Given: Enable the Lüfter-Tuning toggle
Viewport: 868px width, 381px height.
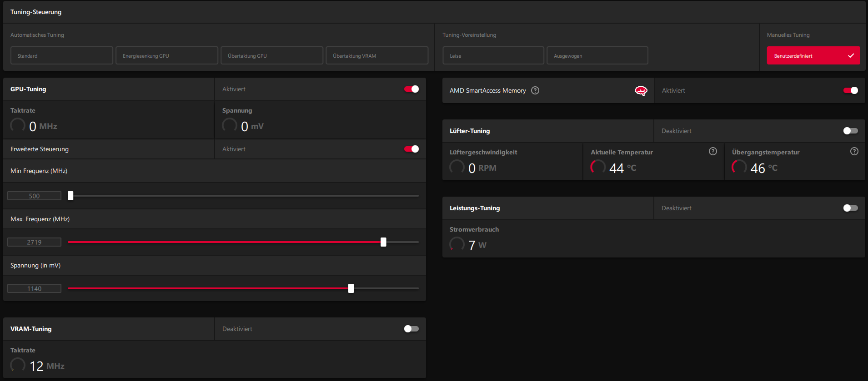Looking at the screenshot, I should click(851, 131).
